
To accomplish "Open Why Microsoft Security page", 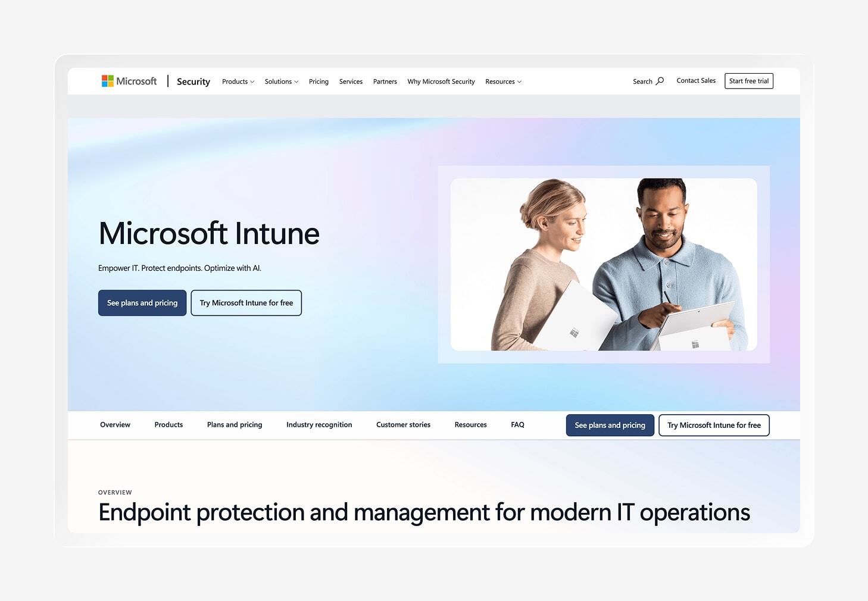I will tap(441, 82).
